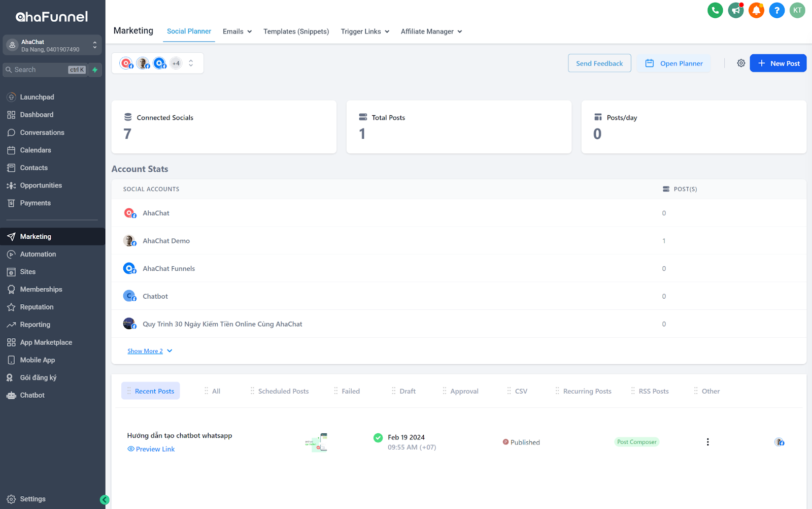Create a New Post

(778, 63)
